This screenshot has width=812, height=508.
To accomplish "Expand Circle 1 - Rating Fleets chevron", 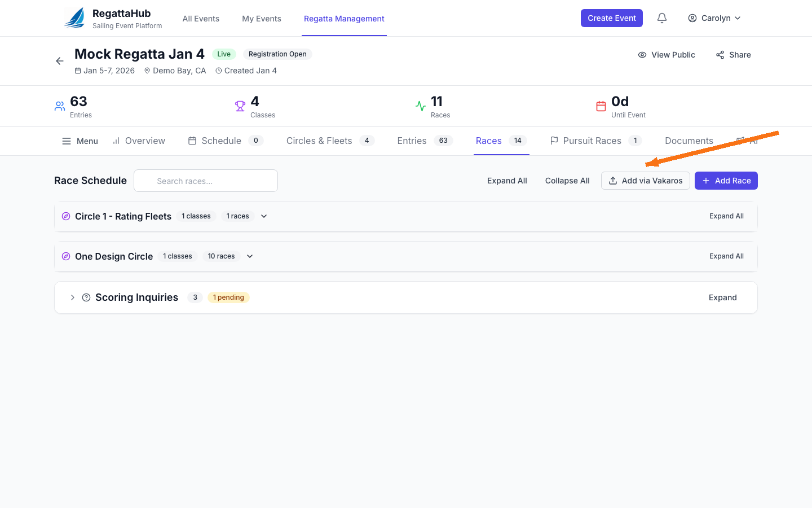I will click(x=264, y=216).
